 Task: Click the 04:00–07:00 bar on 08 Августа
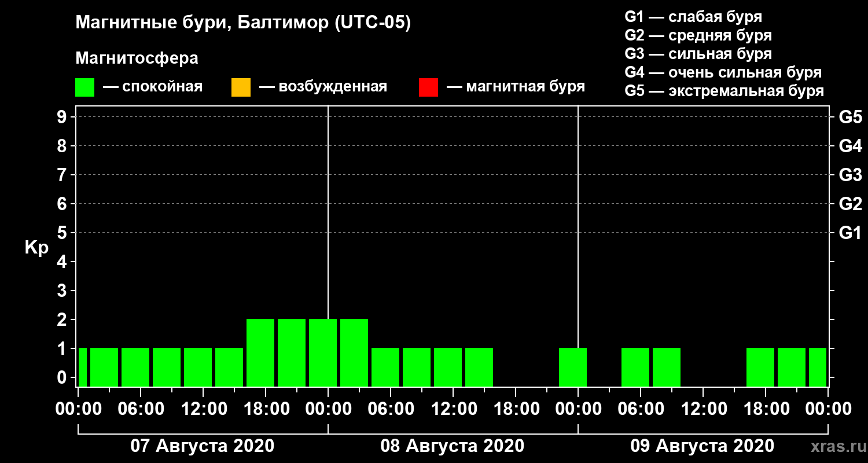pos(385,367)
